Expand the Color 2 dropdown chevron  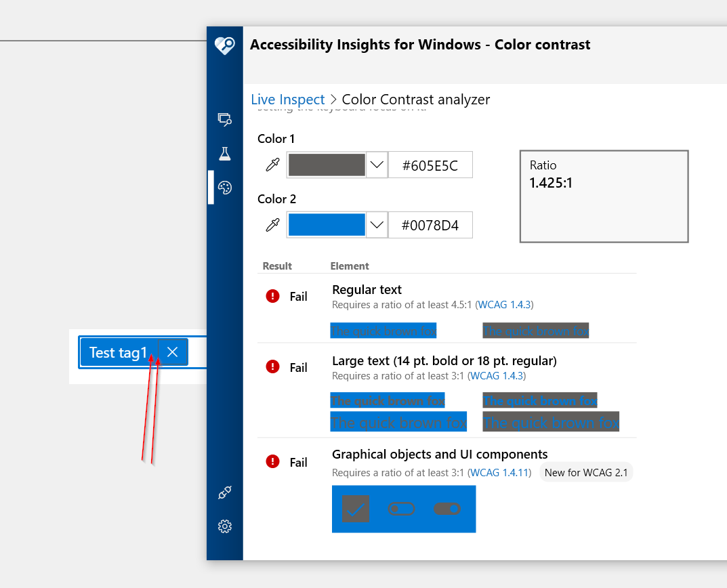(x=377, y=225)
